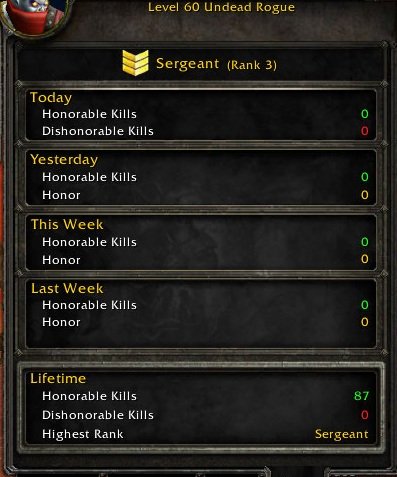Select Last Week's Honorable Kills value
This screenshot has height=477, width=397.
click(x=365, y=305)
